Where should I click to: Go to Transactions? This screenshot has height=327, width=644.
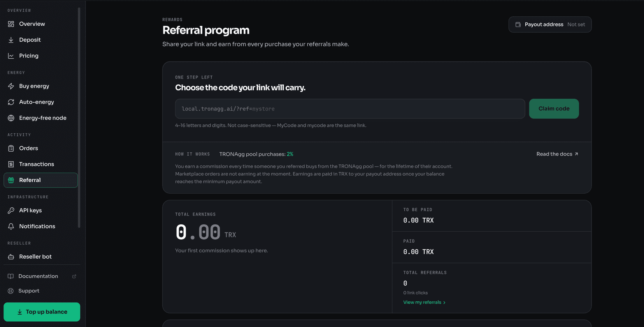click(x=40, y=164)
